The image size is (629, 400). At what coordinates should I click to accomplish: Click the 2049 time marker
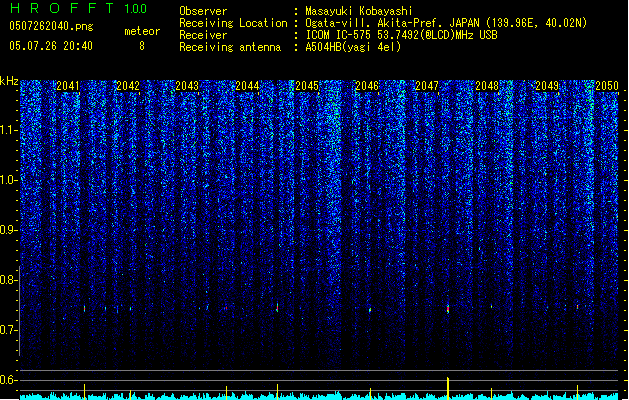pos(547,86)
